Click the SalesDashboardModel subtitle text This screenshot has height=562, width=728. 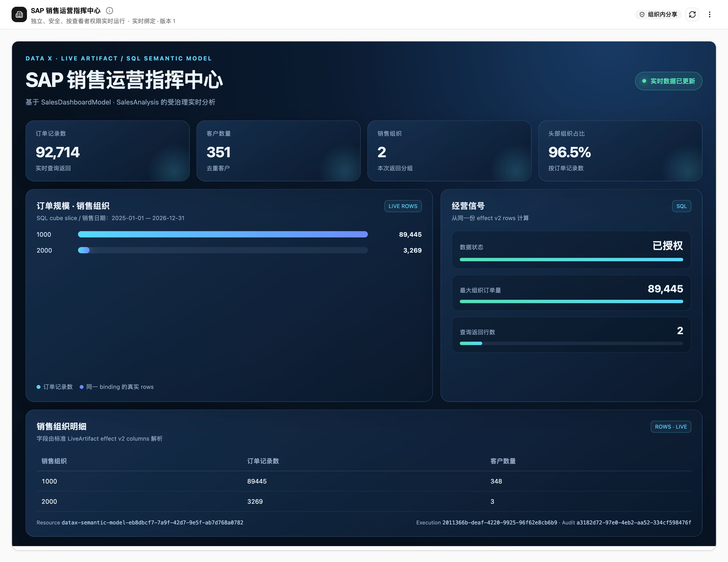click(x=120, y=102)
